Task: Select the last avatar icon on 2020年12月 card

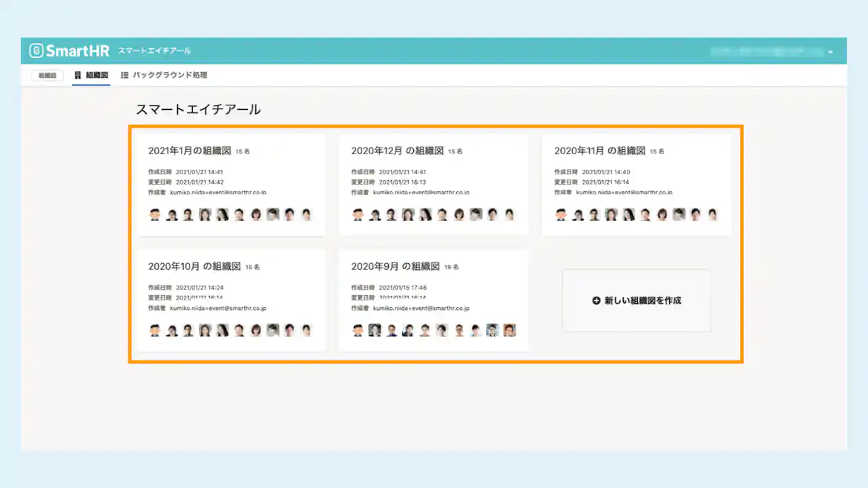Action: tap(510, 214)
